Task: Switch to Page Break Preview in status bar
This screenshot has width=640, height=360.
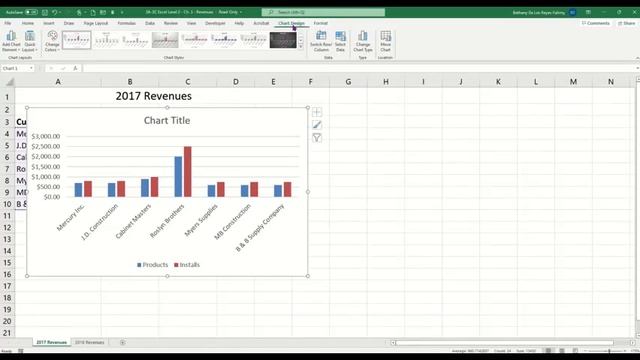Action: click(x=575, y=351)
